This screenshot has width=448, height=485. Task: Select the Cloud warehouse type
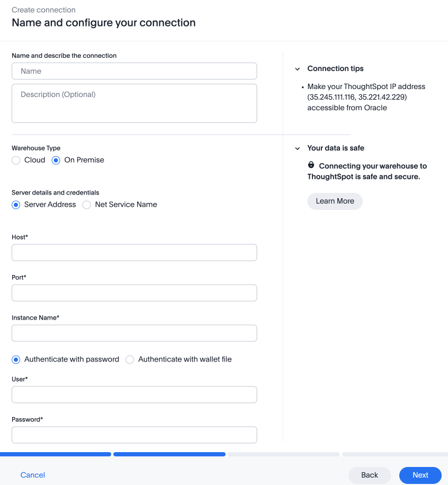pyautogui.click(x=16, y=160)
